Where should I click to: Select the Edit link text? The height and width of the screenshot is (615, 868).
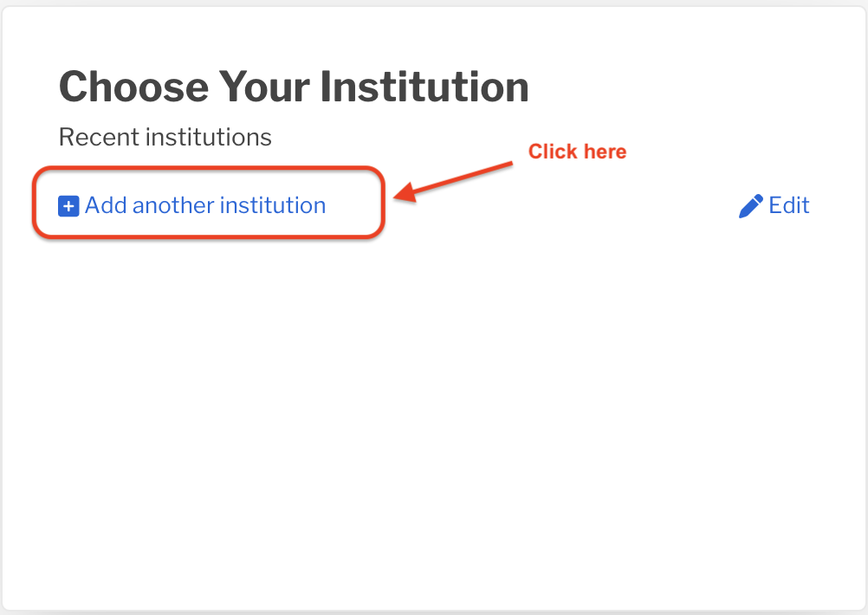(789, 205)
